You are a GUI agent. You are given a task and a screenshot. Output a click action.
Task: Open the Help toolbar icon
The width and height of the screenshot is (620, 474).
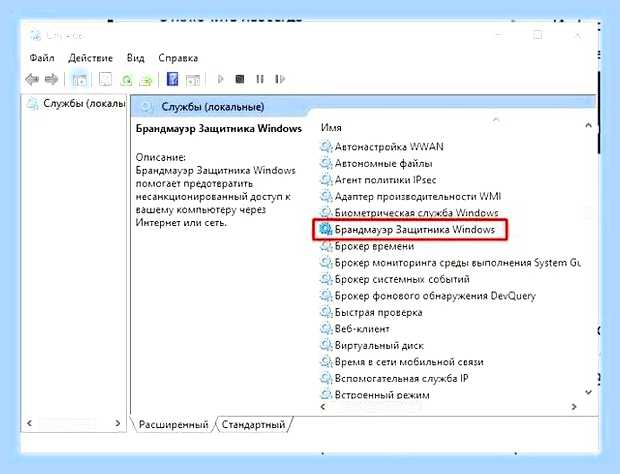pyautogui.click(x=172, y=79)
